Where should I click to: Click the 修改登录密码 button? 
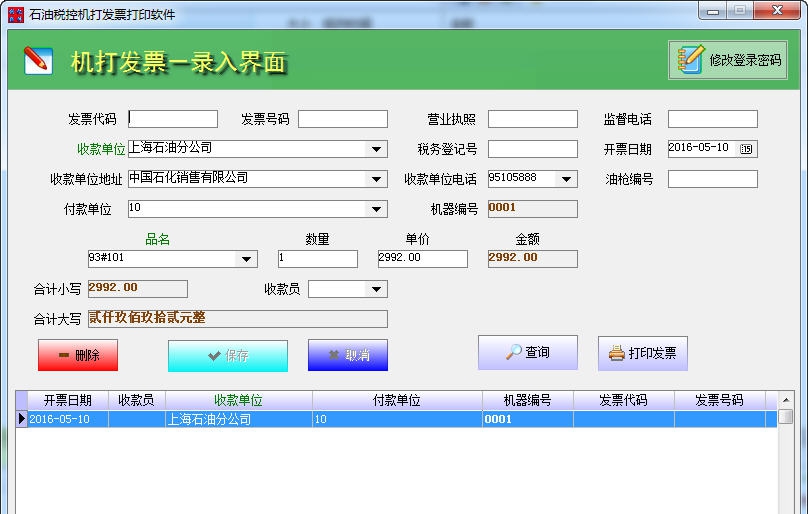(x=728, y=60)
